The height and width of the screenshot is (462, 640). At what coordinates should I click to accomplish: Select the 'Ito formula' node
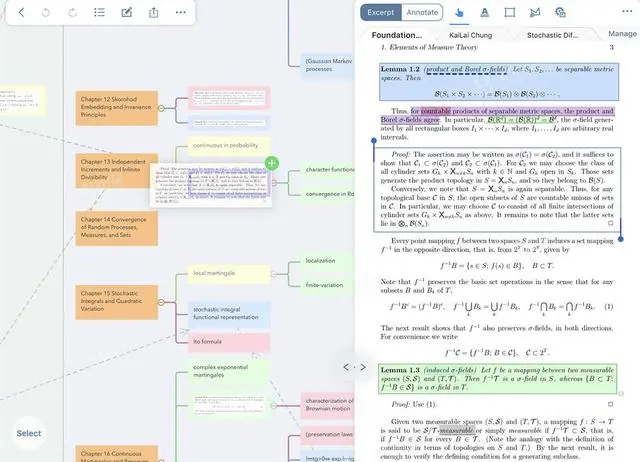[x=229, y=342]
